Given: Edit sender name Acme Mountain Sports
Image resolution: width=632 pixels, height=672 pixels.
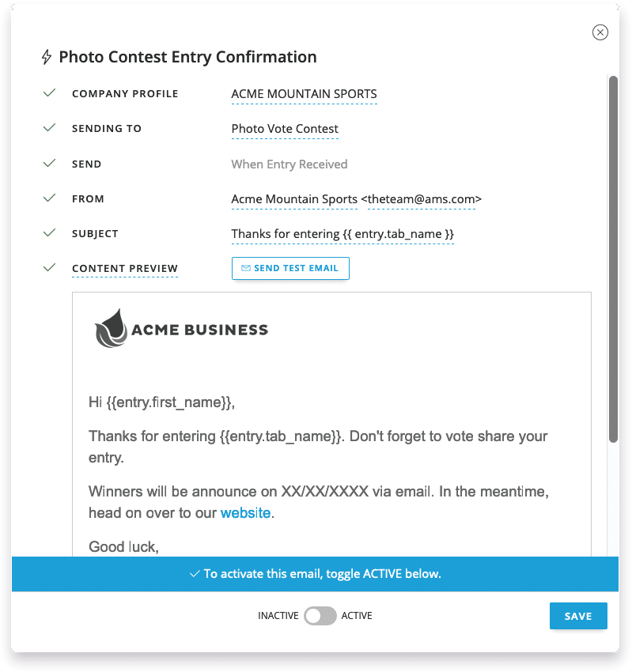Looking at the screenshot, I should point(294,199).
